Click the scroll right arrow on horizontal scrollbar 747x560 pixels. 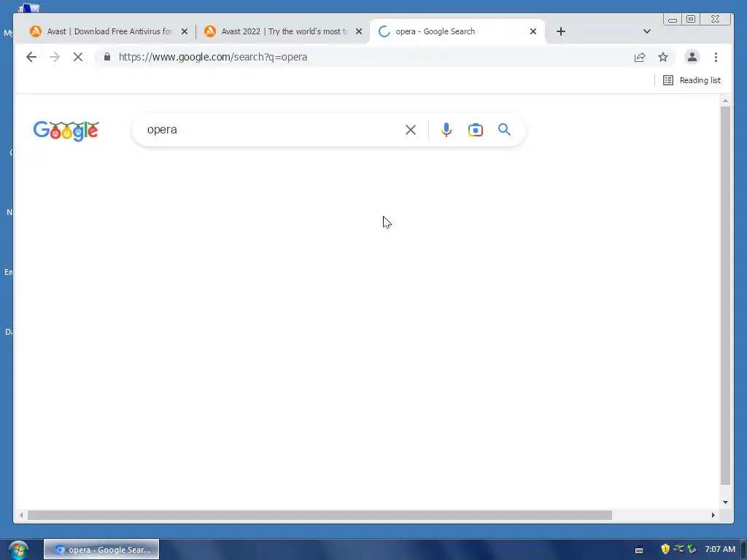pyautogui.click(x=713, y=516)
